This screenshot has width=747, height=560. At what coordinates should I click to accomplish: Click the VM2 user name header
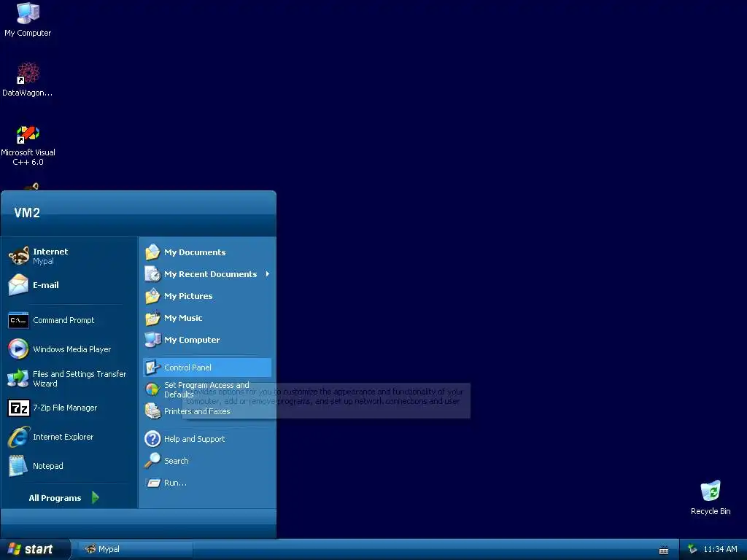(x=27, y=213)
